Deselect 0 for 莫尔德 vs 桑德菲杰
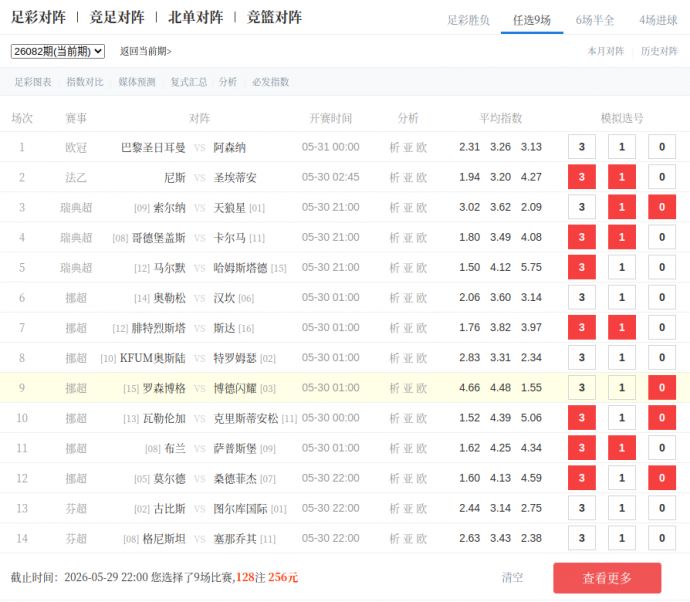This screenshot has width=690, height=602. (x=662, y=478)
